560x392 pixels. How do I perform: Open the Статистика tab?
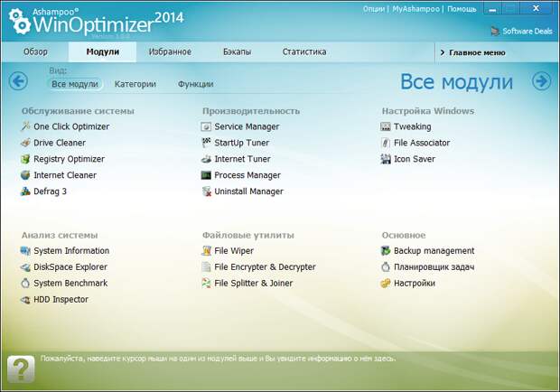pyautogui.click(x=304, y=51)
